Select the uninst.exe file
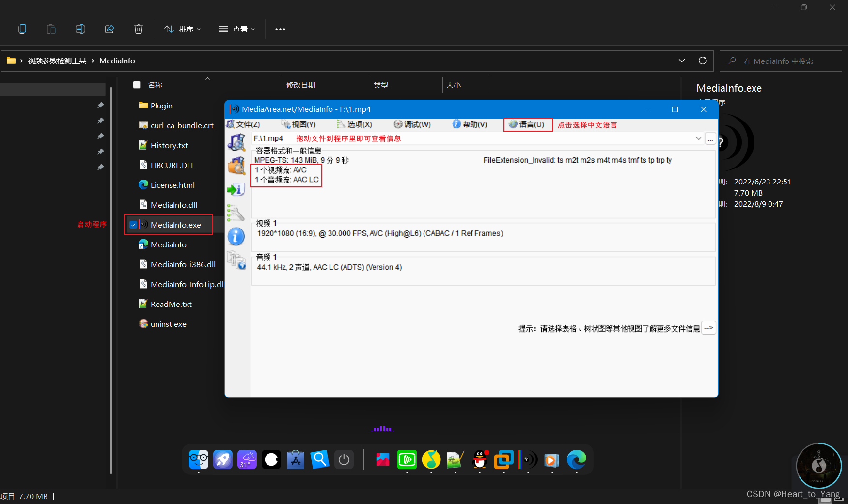The height and width of the screenshot is (504, 848). [162, 324]
